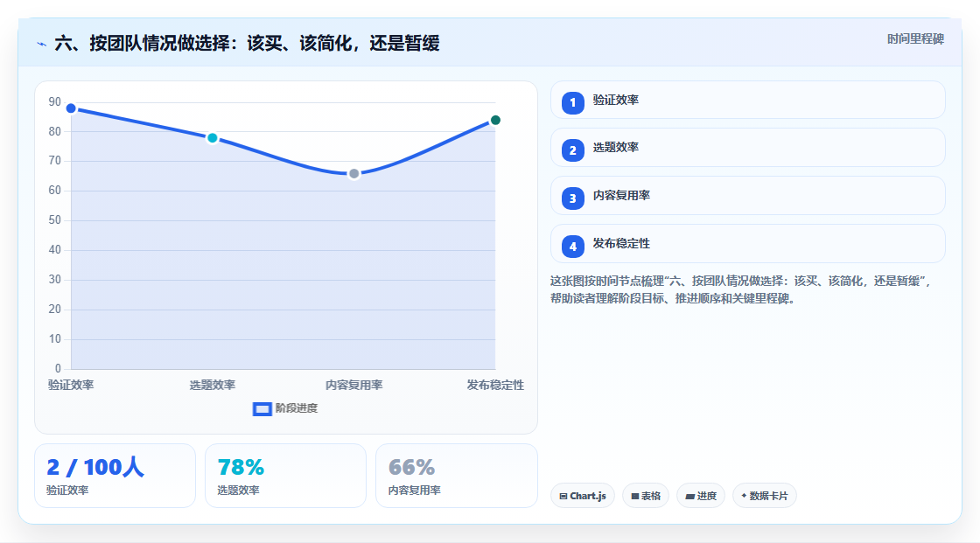
Task: Click the section title 六、按团队情况做选择
Action: point(247,43)
